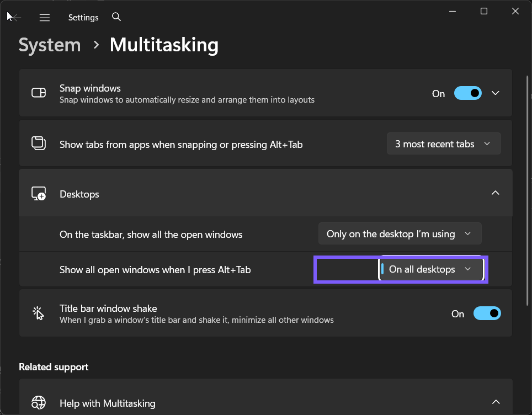Click the Help with Multitasking label
This screenshot has width=532, height=415.
coord(108,403)
